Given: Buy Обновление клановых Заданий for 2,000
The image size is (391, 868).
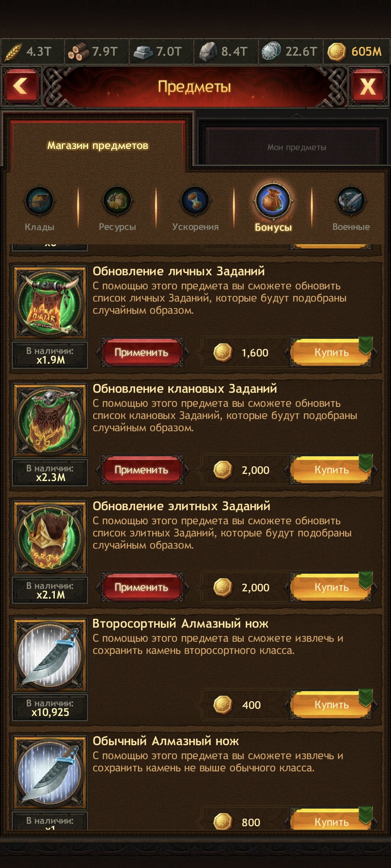Looking at the screenshot, I should pos(331,470).
